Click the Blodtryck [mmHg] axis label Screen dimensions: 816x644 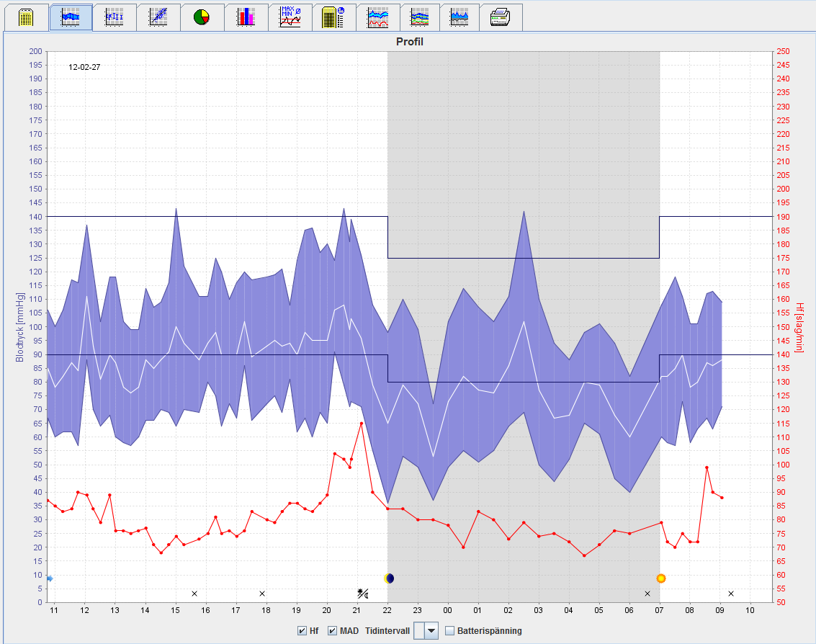click(19, 327)
